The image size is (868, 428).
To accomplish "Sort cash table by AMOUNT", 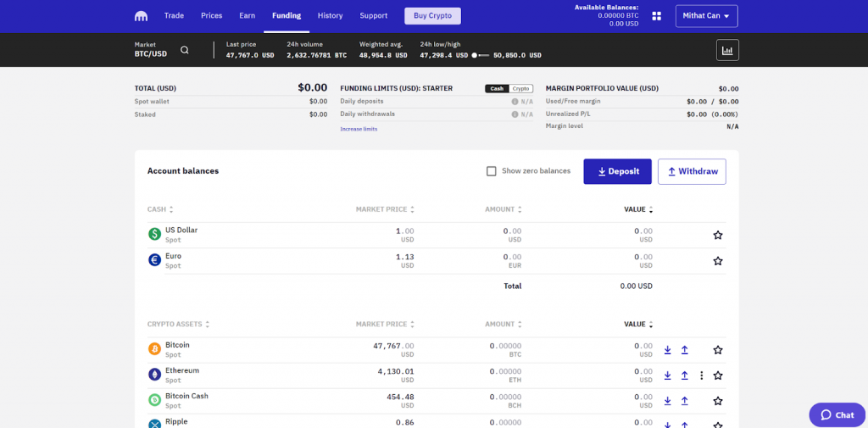I will point(504,209).
